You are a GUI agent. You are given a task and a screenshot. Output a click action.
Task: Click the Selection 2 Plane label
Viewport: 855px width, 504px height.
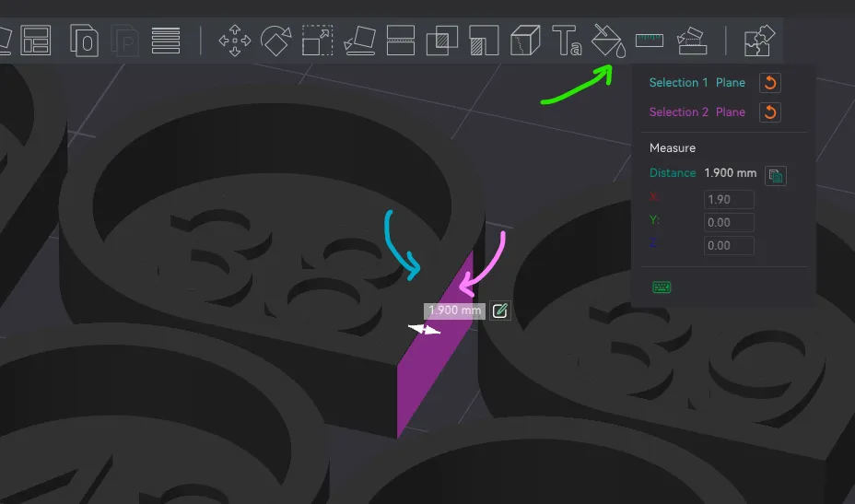[697, 112]
